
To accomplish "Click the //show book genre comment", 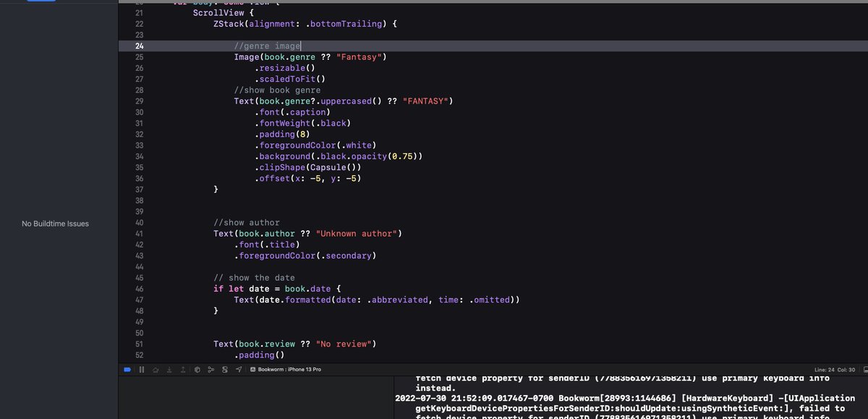I will 277,90.
